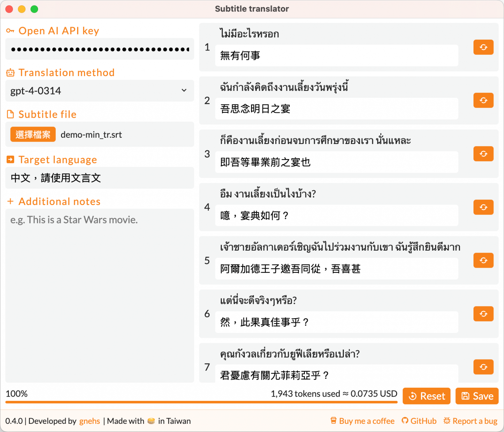Retranslate subtitle 7 with refresh icon
Image resolution: width=504 pixels, height=432 pixels.
483,367
